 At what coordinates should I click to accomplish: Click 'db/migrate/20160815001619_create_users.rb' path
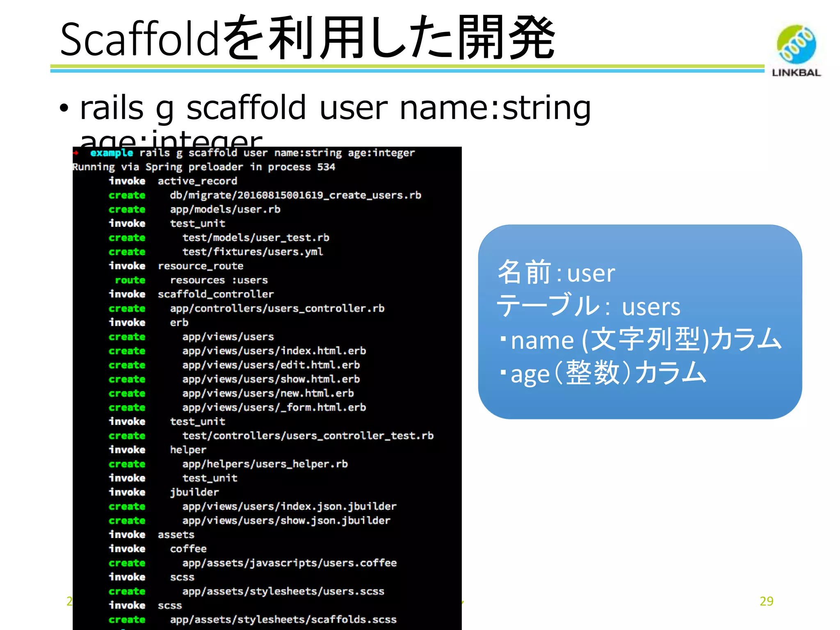[x=296, y=195]
